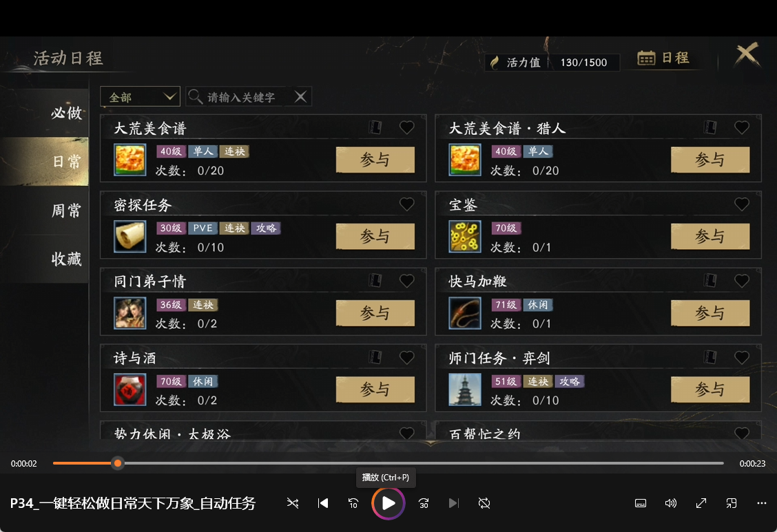The image size is (777, 532).
Task: Expand the 全部 filter dropdown
Action: tap(141, 97)
